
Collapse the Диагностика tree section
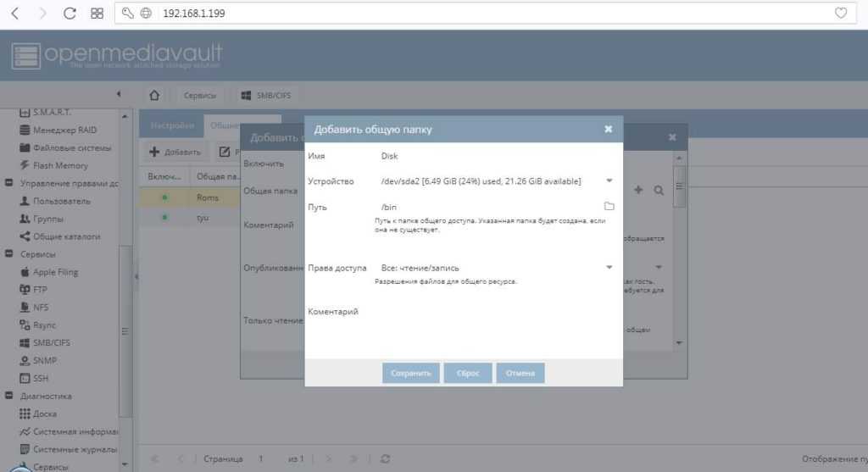8,397
